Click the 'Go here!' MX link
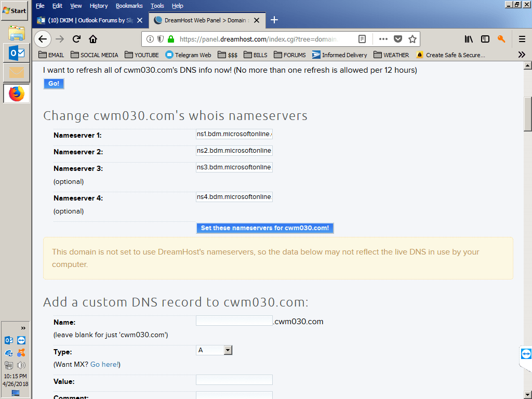Screen dimensions: 532x399 click(x=104, y=364)
